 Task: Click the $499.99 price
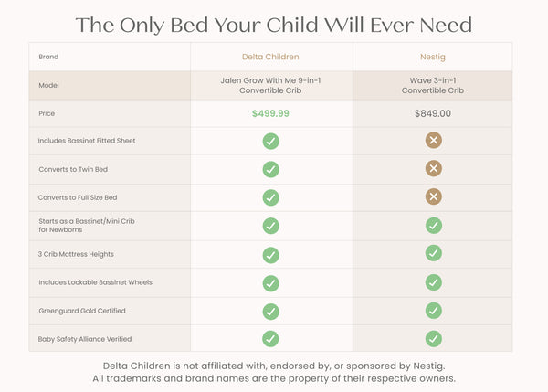click(x=270, y=113)
